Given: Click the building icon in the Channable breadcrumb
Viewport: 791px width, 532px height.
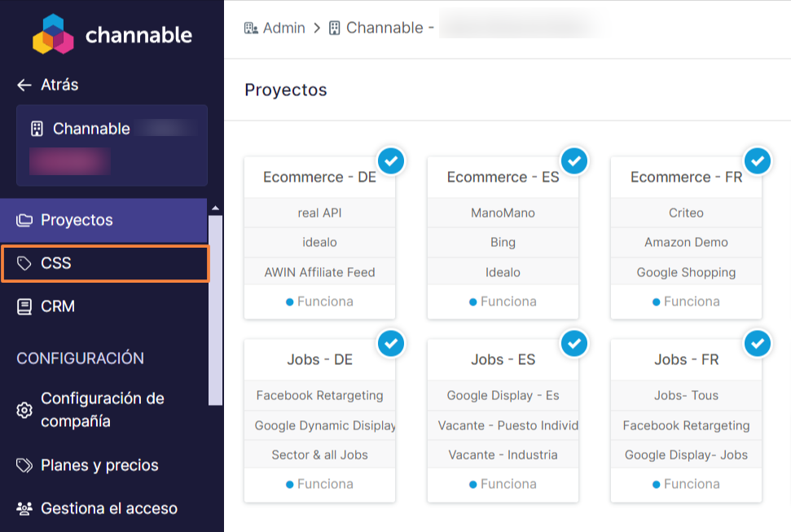Looking at the screenshot, I should pyautogui.click(x=335, y=28).
